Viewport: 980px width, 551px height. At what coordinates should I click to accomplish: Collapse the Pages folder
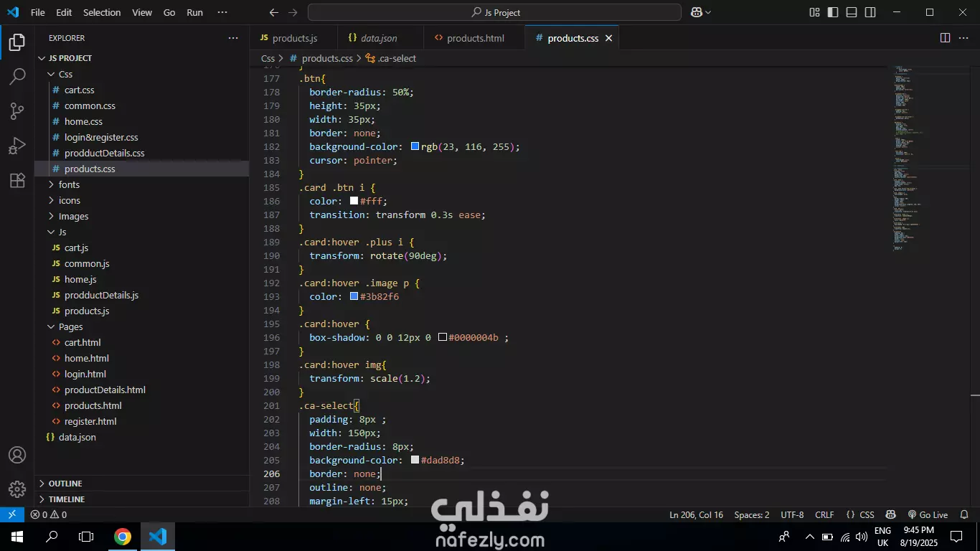[x=142, y=326]
